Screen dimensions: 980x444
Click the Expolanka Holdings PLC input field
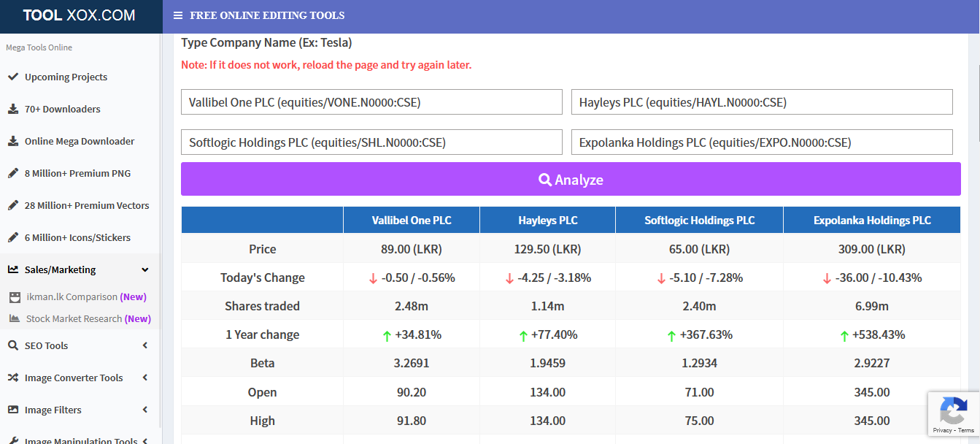(762, 142)
